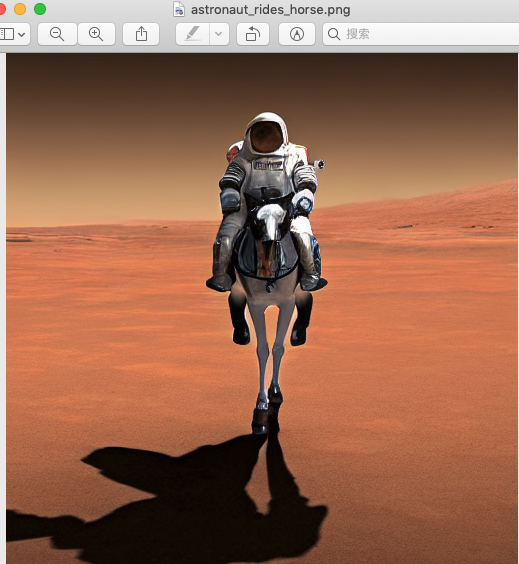This screenshot has height=564, width=519.
Task: Select the highlight pen tool
Action: [192, 34]
